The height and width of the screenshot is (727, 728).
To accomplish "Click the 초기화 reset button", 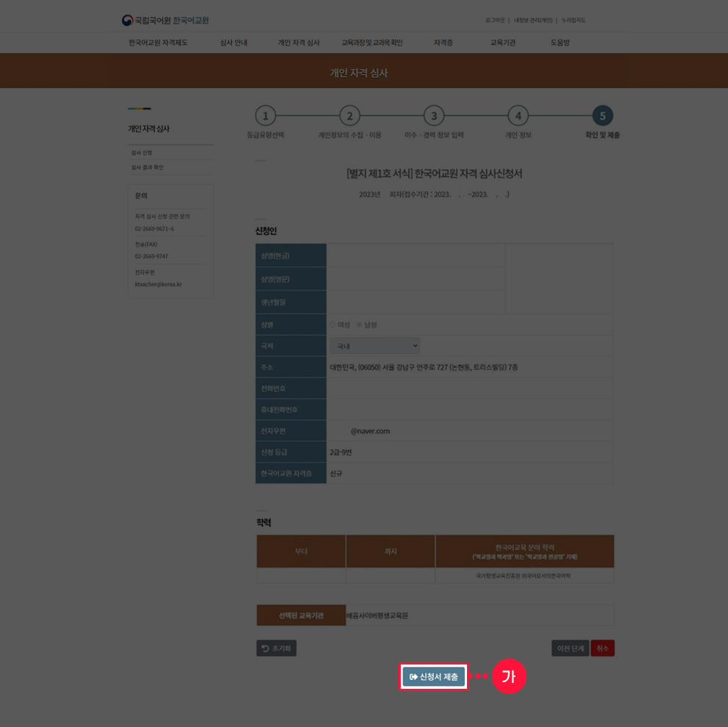I will click(276, 648).
